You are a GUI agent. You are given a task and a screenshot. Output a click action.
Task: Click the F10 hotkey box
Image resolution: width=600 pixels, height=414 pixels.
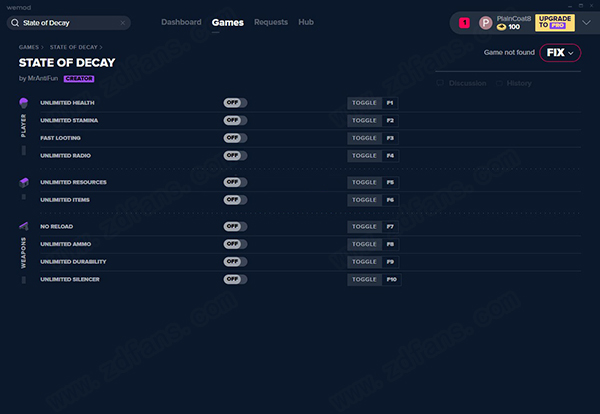coord(391,279)
